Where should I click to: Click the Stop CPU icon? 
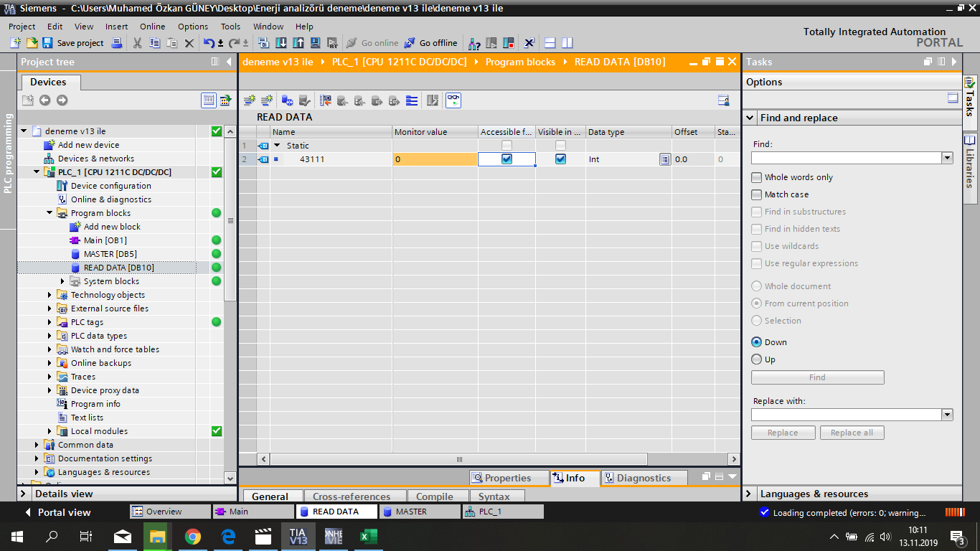pos(509,43)
